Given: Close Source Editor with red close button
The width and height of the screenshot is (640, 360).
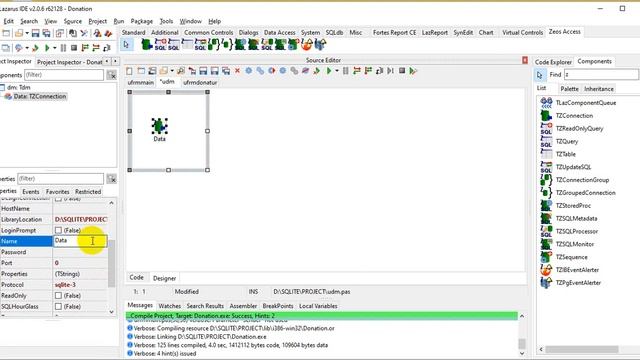Looking at the screenshot, I should [525, 60].
